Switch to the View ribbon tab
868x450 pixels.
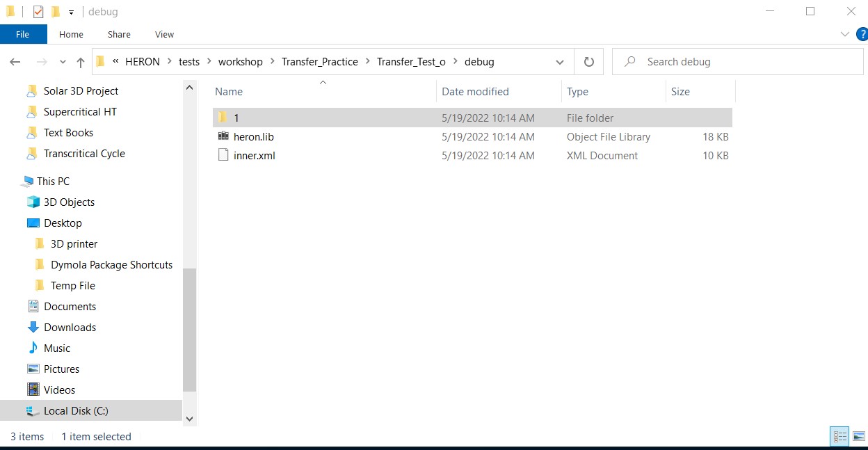pos(164,34)
